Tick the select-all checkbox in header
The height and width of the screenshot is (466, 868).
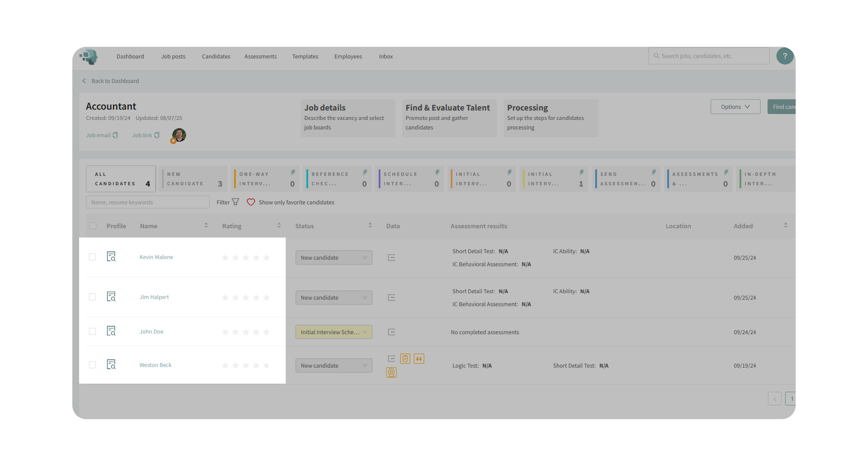[93, 226]
